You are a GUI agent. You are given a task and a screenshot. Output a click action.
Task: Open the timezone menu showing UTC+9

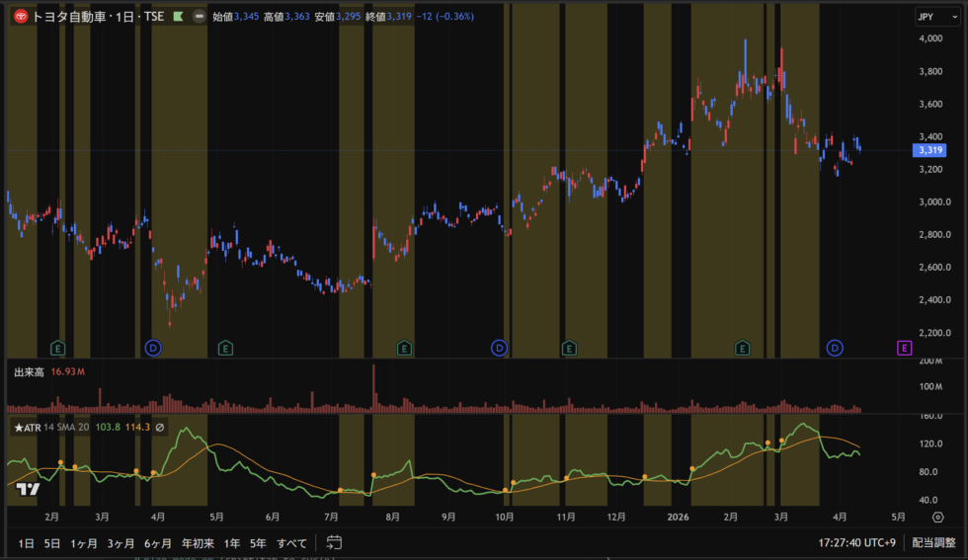tap(857, 543)
